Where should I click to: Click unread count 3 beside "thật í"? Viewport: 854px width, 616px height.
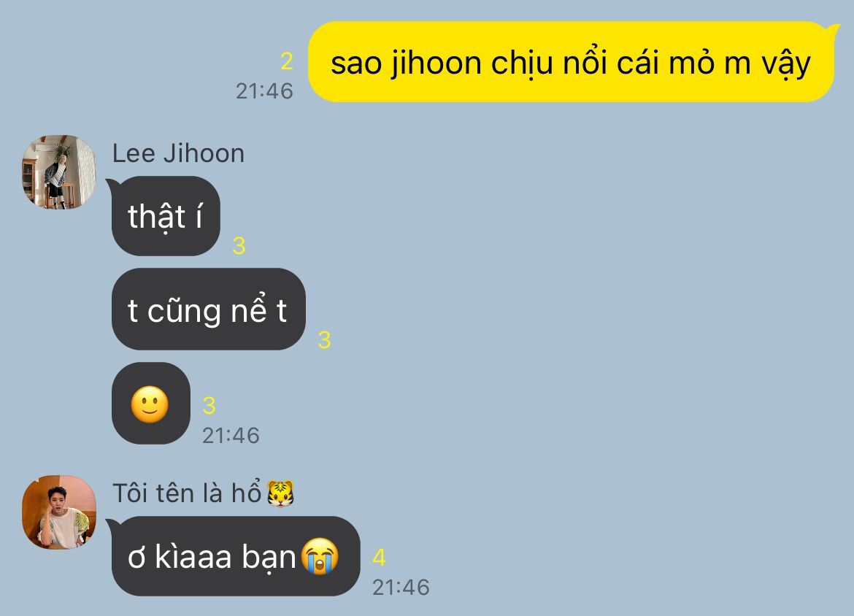(x=239, y=246)
